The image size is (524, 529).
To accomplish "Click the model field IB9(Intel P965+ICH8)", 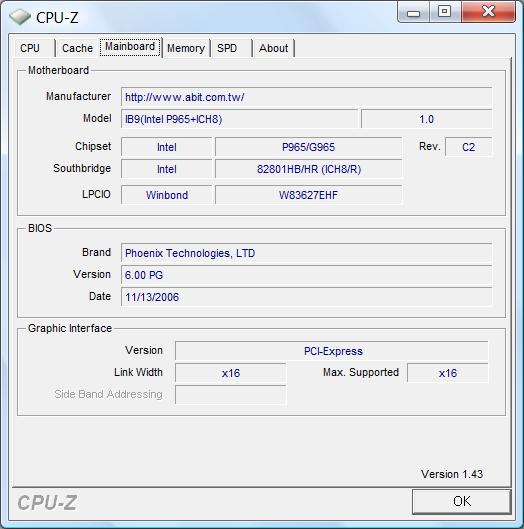I will (239, 119).
